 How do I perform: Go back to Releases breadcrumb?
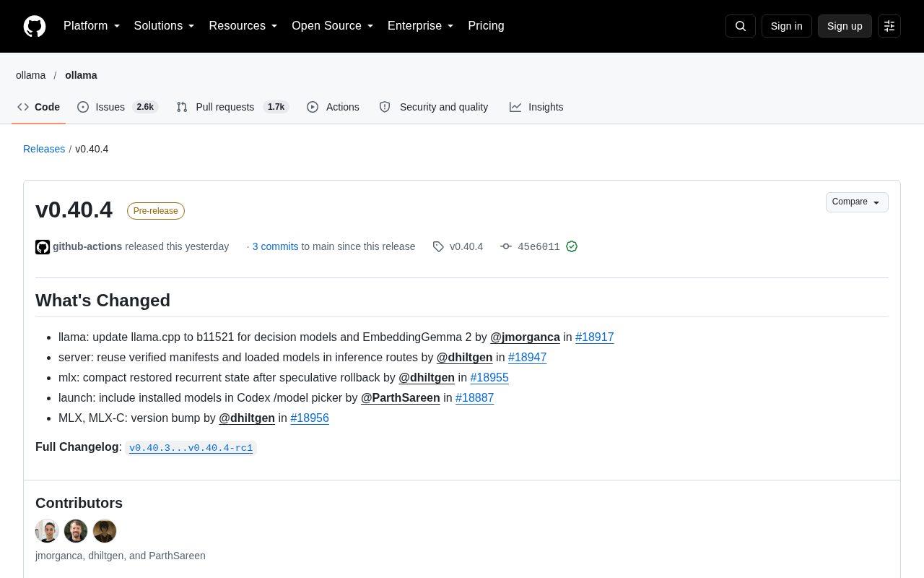pyautogui.click(x=44, y=149)
